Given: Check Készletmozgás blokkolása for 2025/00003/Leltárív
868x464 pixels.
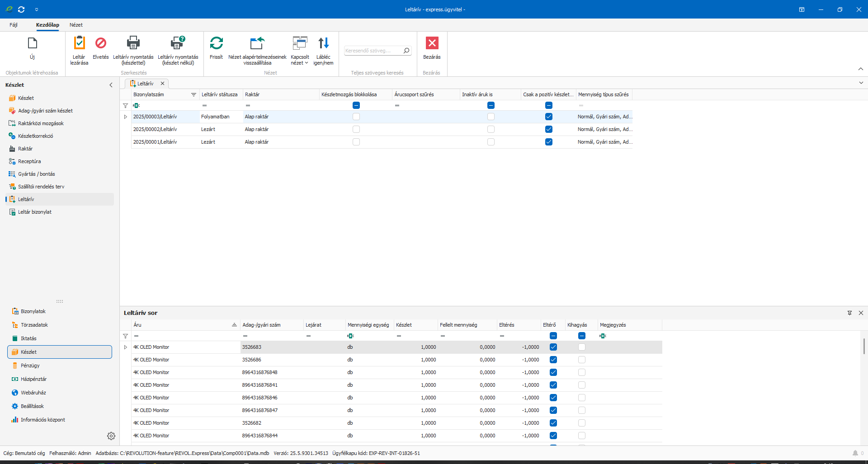Looking at the screenshot, I should [x=356, y=117].
